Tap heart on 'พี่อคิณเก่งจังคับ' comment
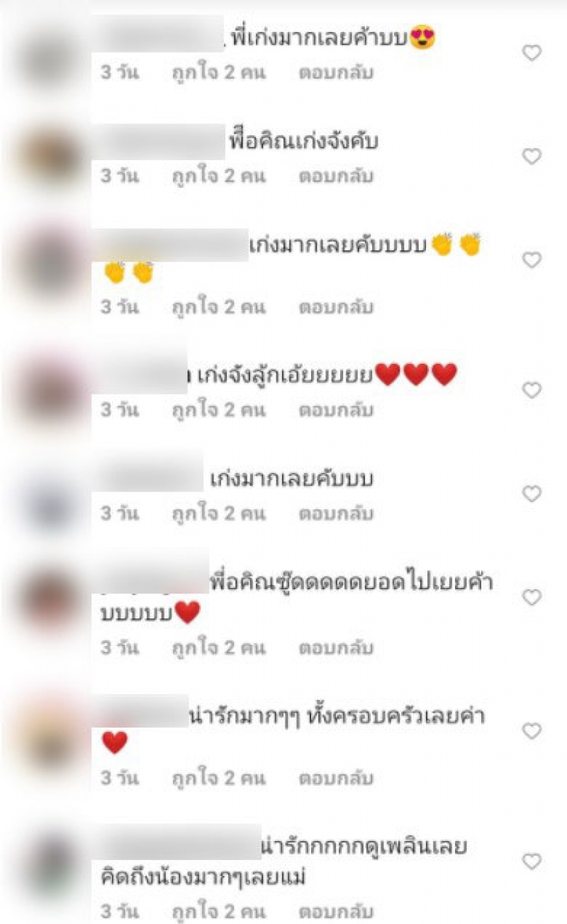The height and width of the screenshot is (924, 567). pos(532,156)
